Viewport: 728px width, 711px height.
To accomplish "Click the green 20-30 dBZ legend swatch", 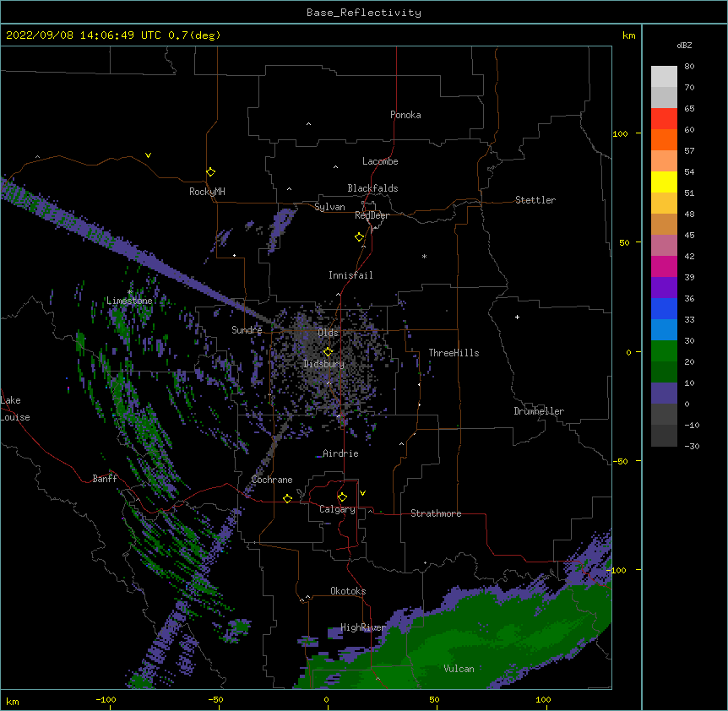I will point(664,351).
